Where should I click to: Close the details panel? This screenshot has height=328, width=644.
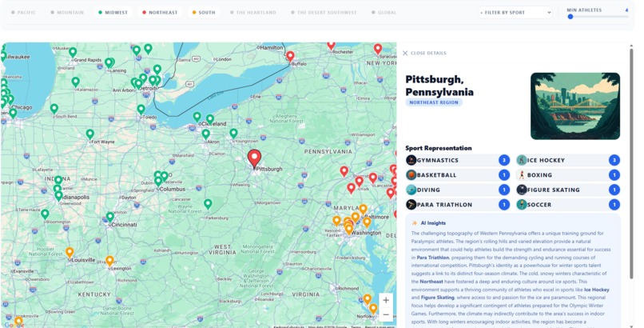click(x=424, y=53)
